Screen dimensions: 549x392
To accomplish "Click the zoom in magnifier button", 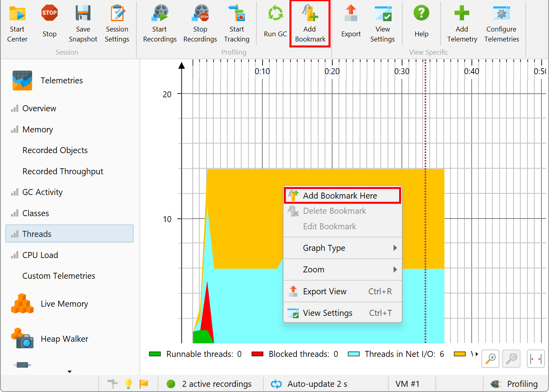I will point(491,359).
